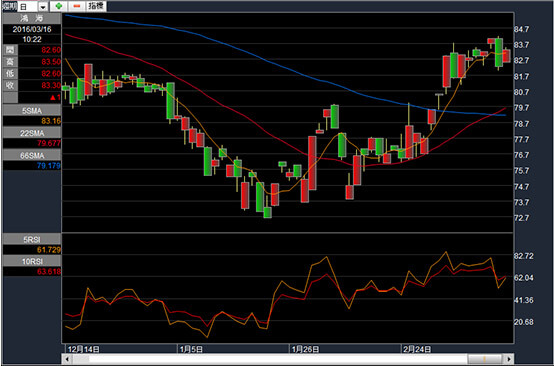Click the 10RSI value 63.618
Image resolution: width=554 pixels, height=366 pixels.
tap(49, 272)
